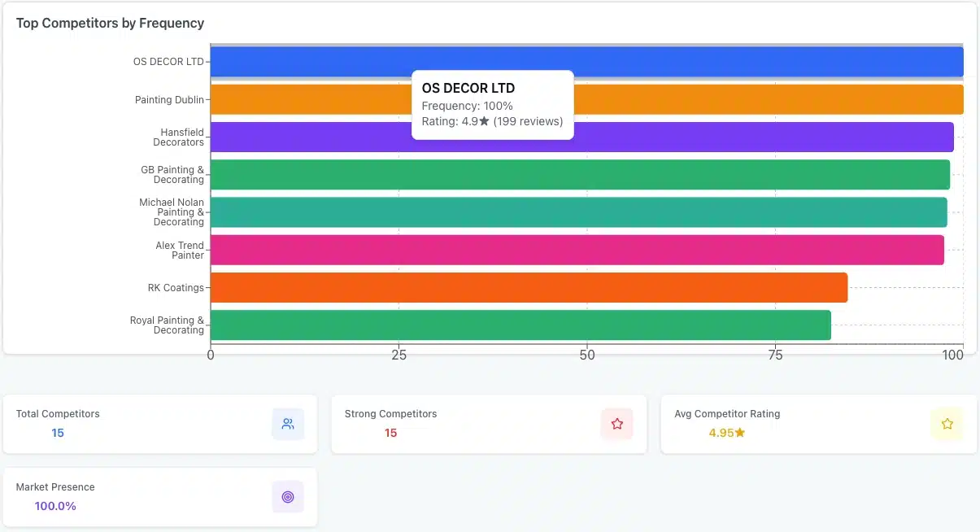Click the pink Alex Trend Painter bar
Image resolution: width=980 pixels, height=532 pixels.
click(x=577, y=250)
